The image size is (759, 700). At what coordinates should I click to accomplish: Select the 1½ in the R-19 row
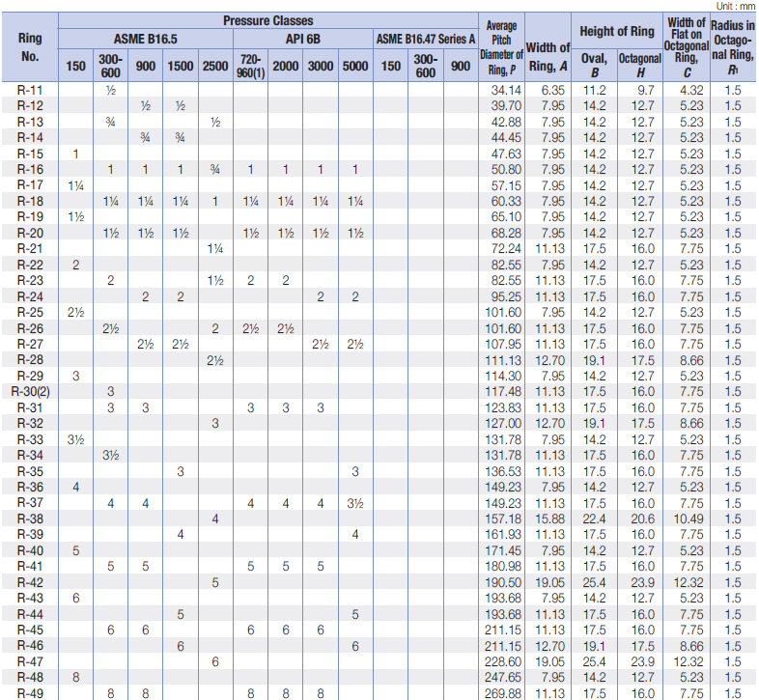click(75, 216)
